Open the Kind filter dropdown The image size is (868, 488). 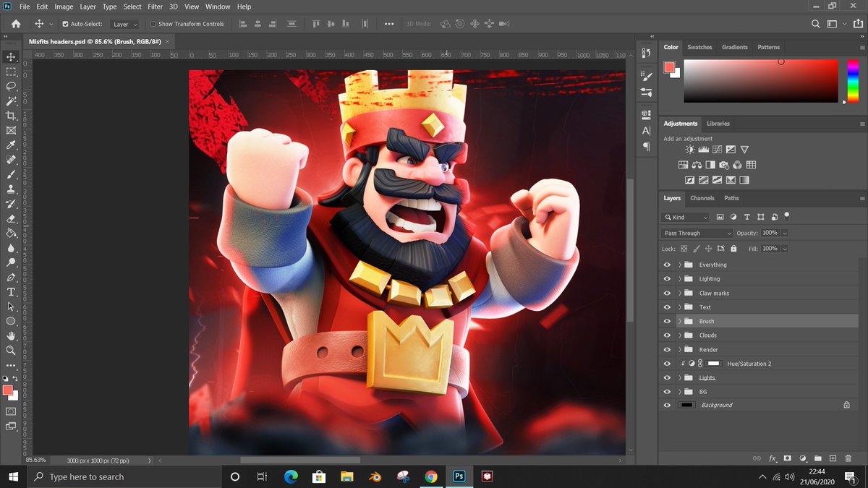point(686,217)
